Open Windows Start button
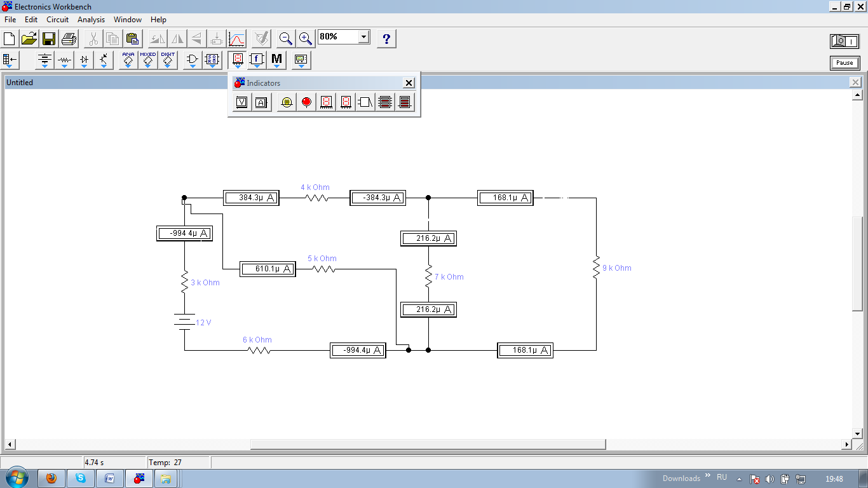Screen dimensions: 868x488 tap(17, 478)
